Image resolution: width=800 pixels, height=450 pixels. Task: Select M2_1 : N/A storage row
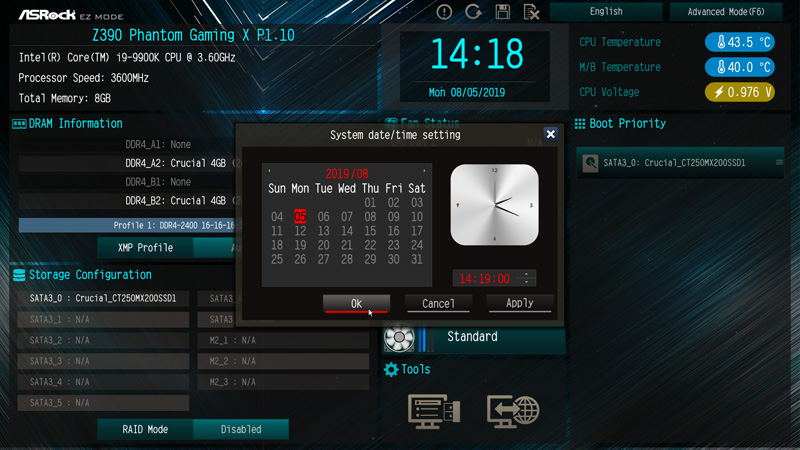point(283,340)
